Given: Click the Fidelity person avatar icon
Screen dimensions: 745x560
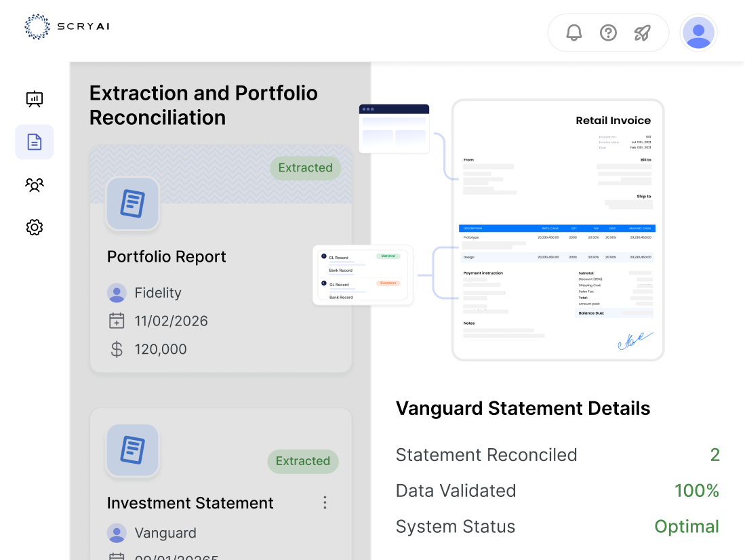Looking at the screenshot, I should coord(117,293).
